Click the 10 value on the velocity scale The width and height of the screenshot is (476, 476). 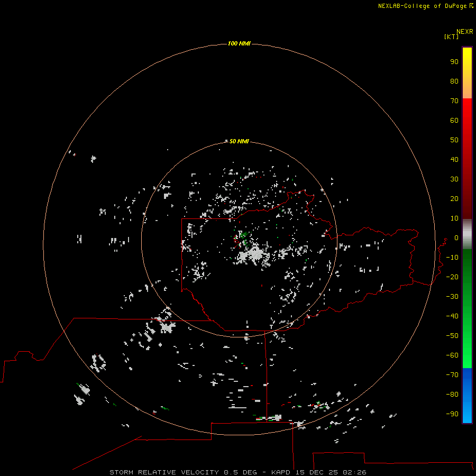pyautogui.click(x=454, y=218)
